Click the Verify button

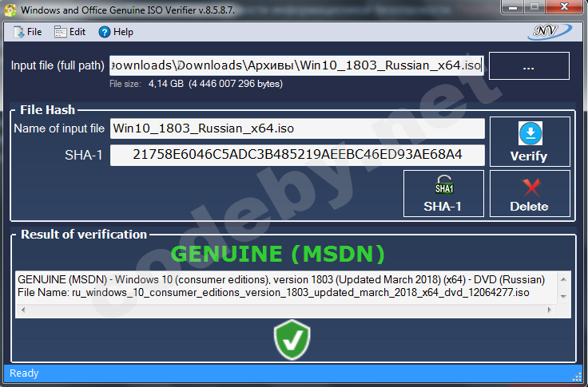[530, 141]
